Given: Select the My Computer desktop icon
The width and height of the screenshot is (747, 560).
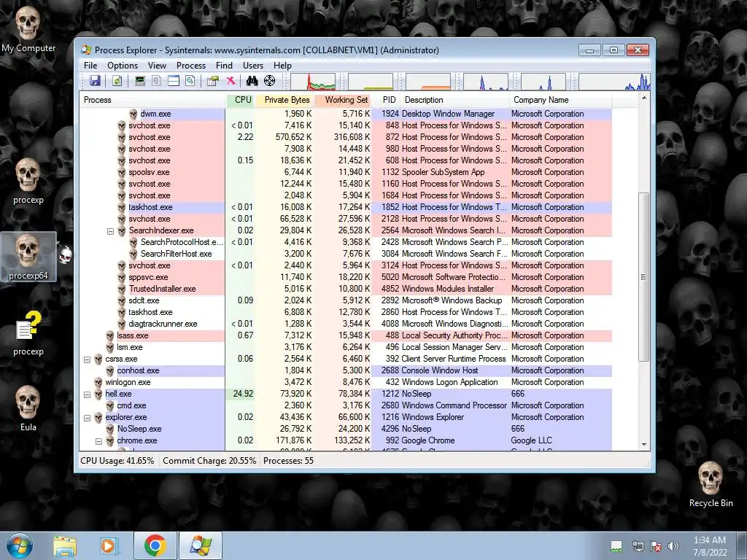Looking at the screenshot, I should click(x=28, y=30).
